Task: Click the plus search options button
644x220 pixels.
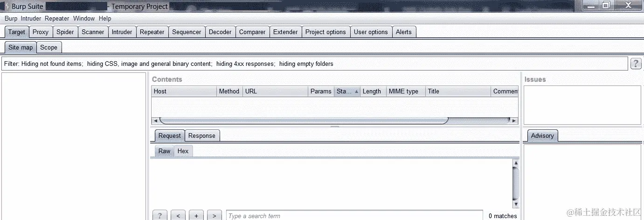Action: [x=196, y=215]
